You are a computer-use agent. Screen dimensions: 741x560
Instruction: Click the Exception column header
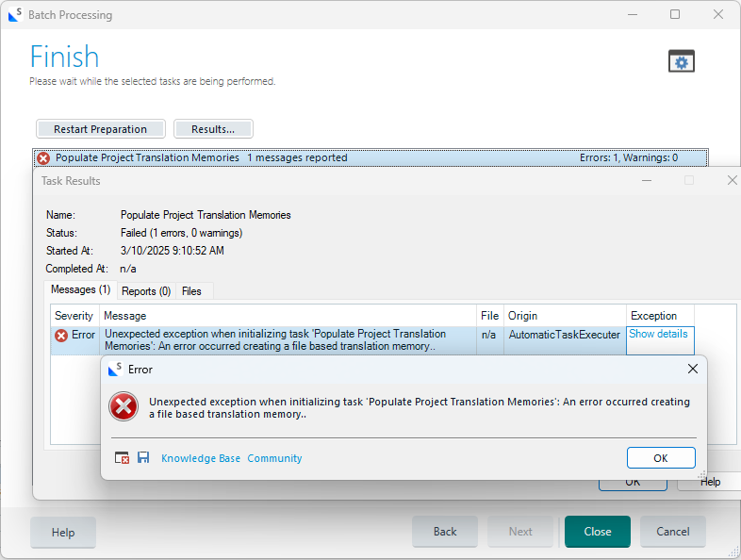(x=660, y=316)
